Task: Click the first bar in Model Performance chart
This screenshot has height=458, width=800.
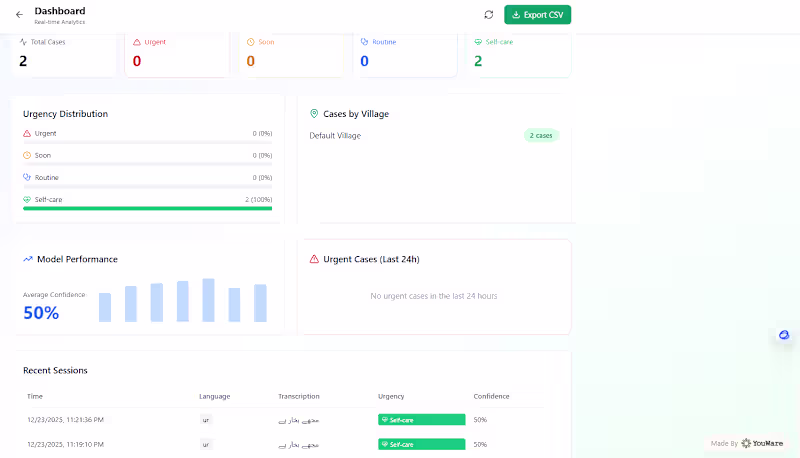Action: pos(105,308)
